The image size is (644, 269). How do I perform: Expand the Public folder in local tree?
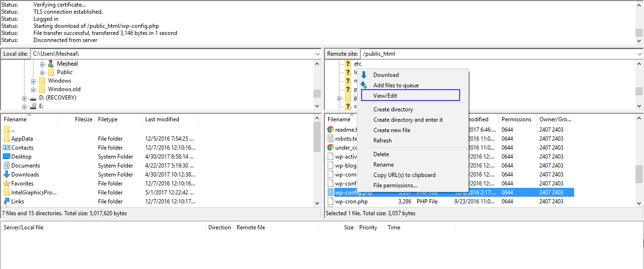tap(42, 73)
